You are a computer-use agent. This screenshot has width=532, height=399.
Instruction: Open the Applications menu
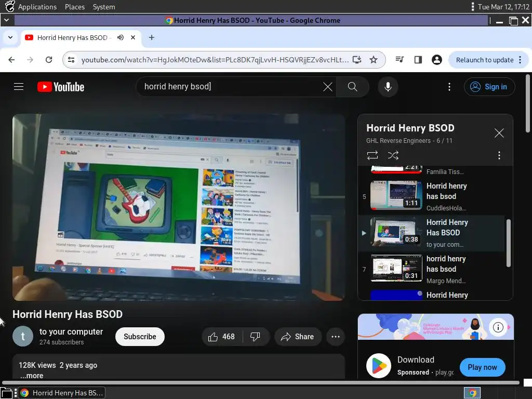point(37,7)
